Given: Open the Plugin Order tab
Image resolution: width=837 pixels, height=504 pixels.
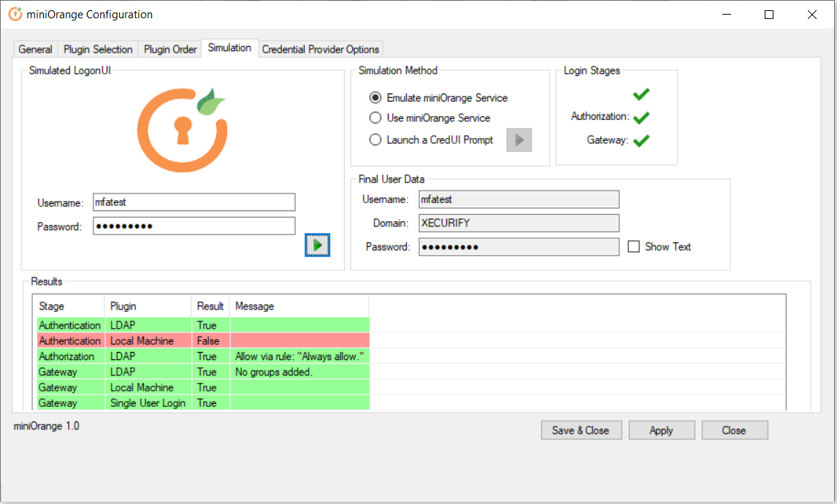Looking at the screenshot, I should click(x=170, y=49).
